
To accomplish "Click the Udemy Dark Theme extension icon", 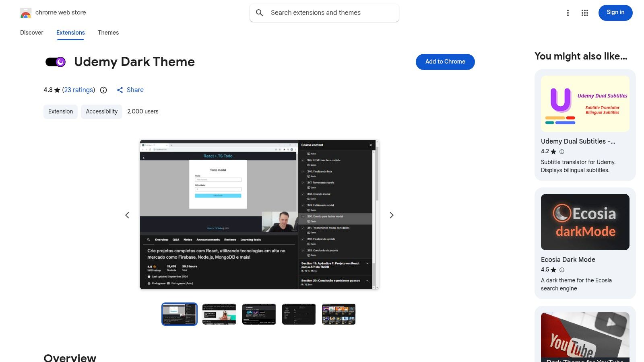I will click(x=55, y=62).
